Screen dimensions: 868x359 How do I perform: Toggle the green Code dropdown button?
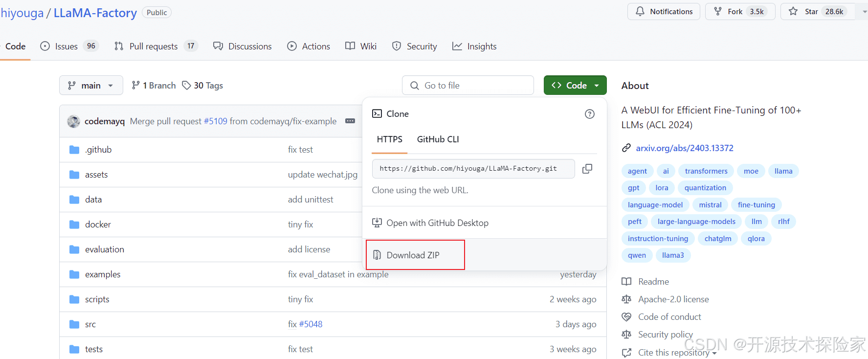575,85
